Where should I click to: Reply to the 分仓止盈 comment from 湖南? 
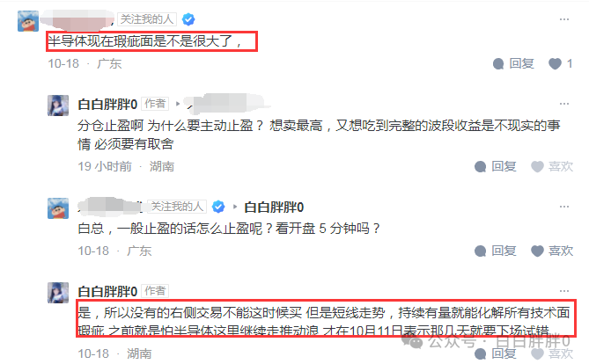point(496,166)
